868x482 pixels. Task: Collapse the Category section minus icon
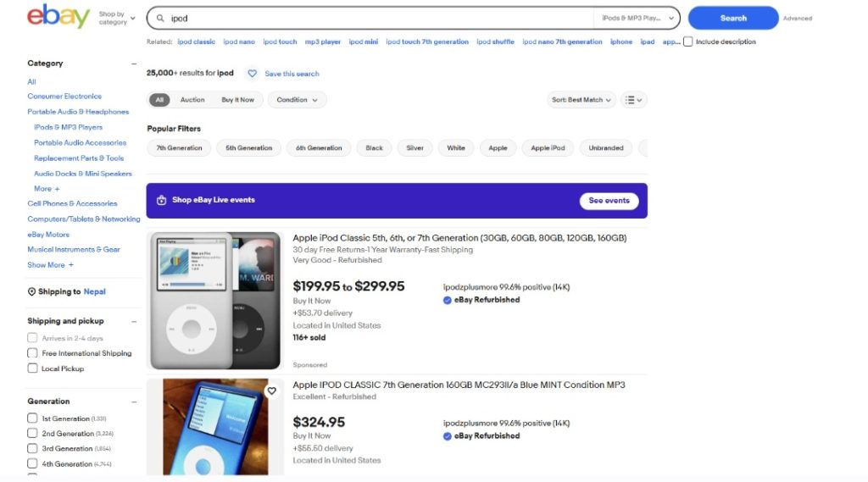point(134,64)
